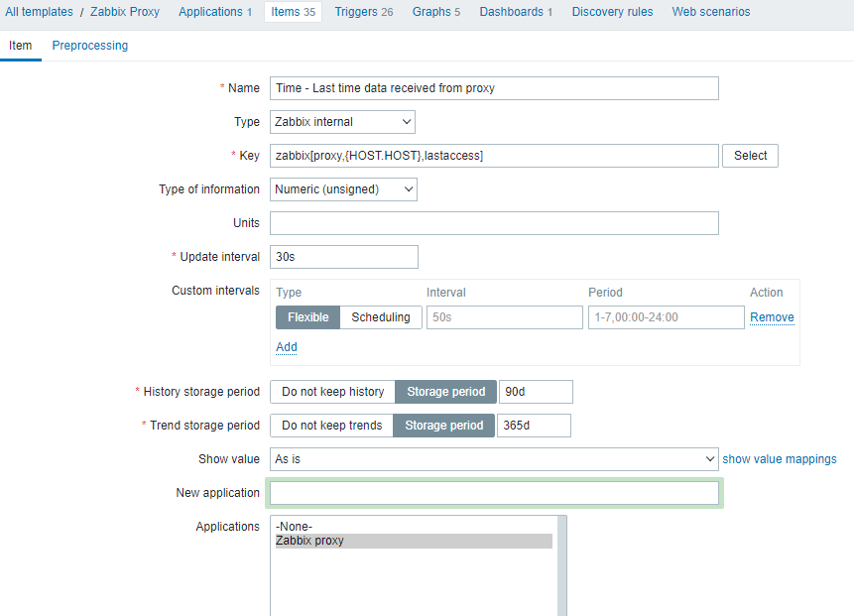Click the Units input field
Screen dimensions: 854x616
click(494, 223)
